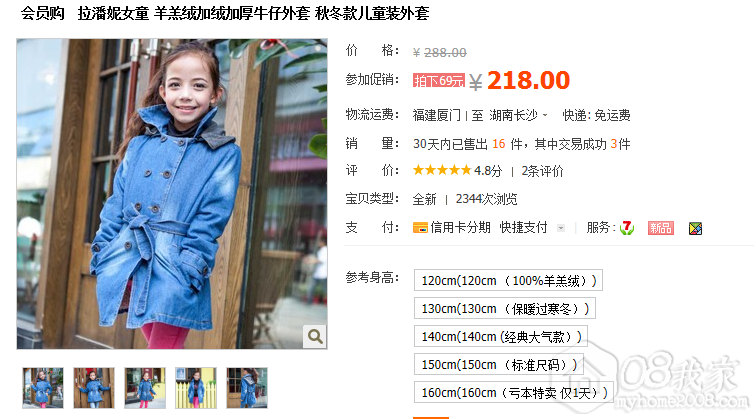Viewport: 756px width, 419px height.
Task: Expand the payment methods dropdown arrow
Action: pyautogui.click(x=560, y=228)
